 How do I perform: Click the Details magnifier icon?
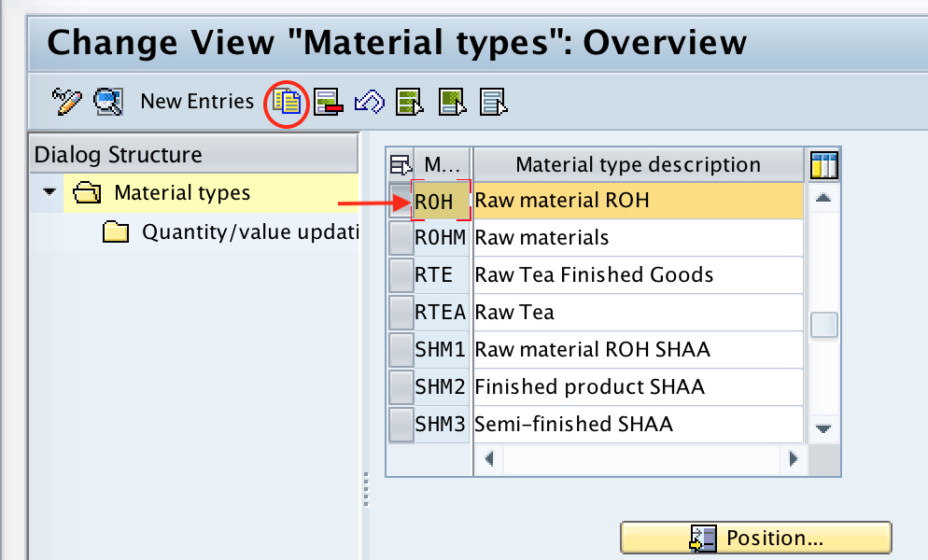108,101
